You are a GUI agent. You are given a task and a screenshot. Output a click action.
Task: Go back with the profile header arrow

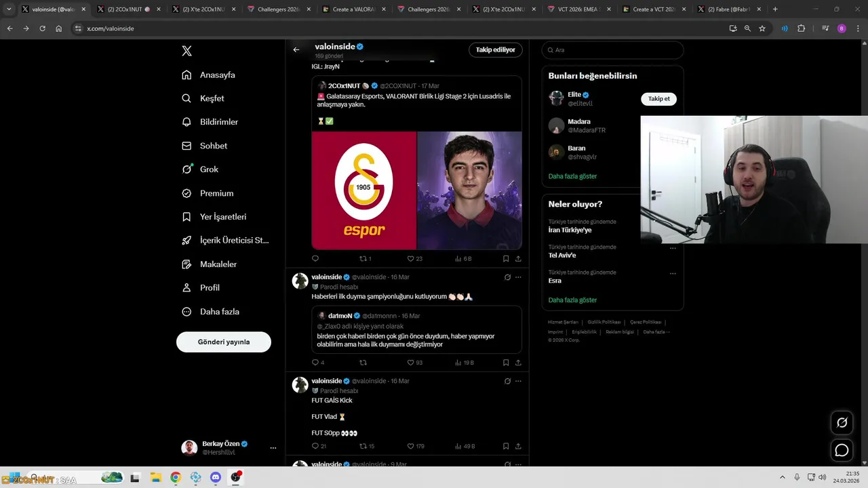[x=296, y=49]
